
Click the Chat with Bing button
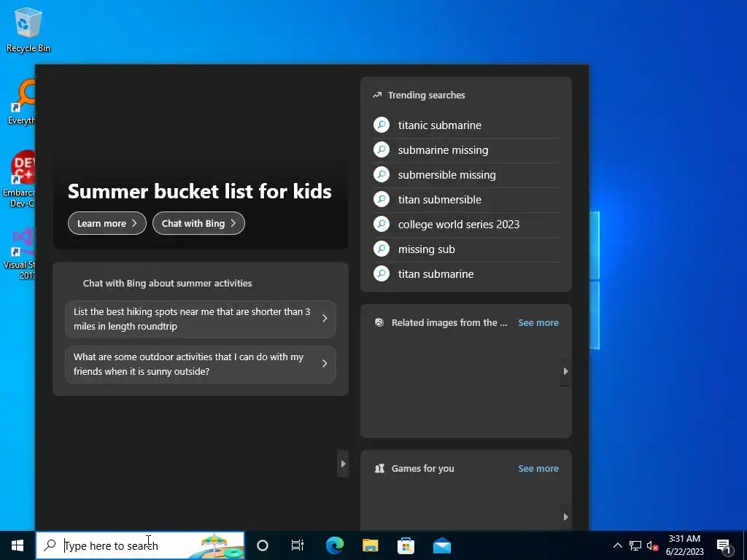point(198,223)
